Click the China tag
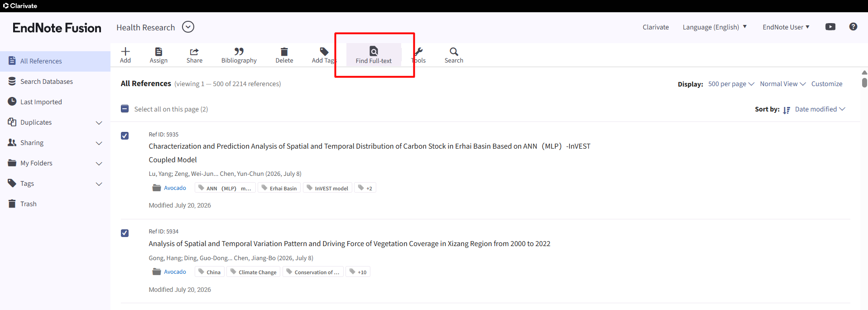Screen dimensions: 868x310 [209, 272]
